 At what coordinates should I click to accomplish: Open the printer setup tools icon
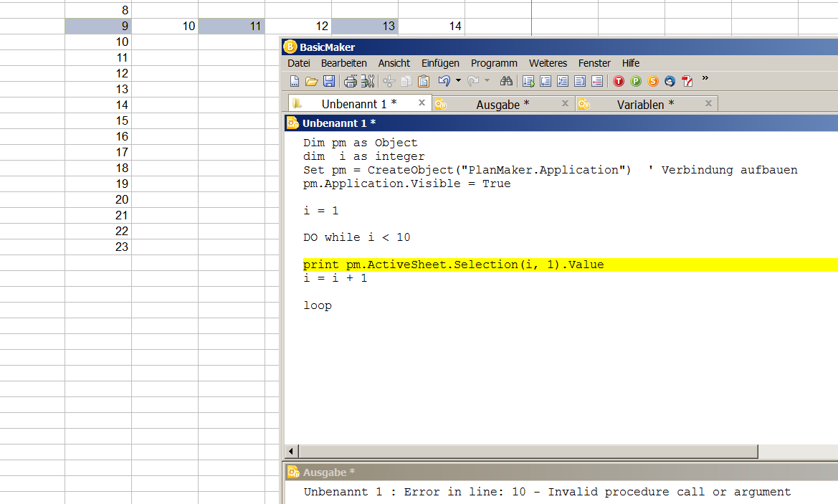[x=368, y=81]
